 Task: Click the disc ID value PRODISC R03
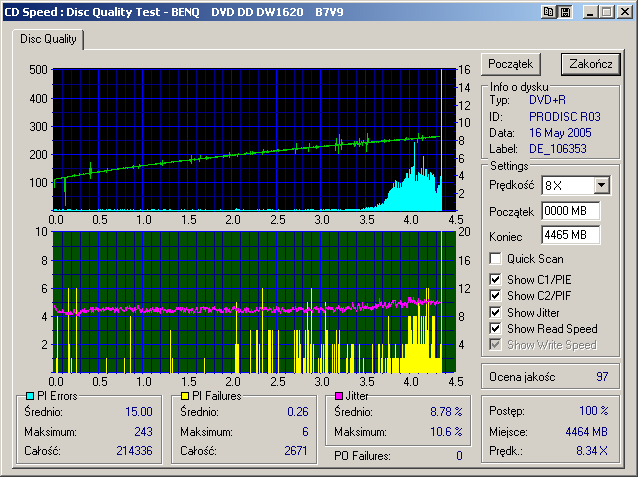point(565,117)
